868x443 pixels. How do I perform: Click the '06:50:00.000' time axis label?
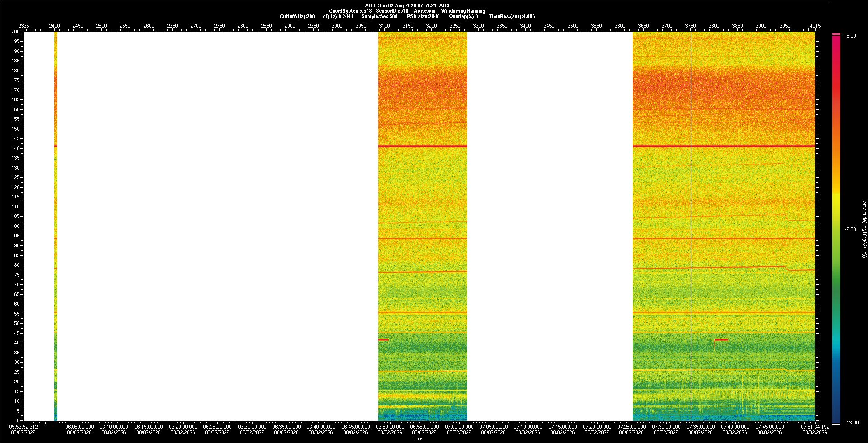coord(390,426)
